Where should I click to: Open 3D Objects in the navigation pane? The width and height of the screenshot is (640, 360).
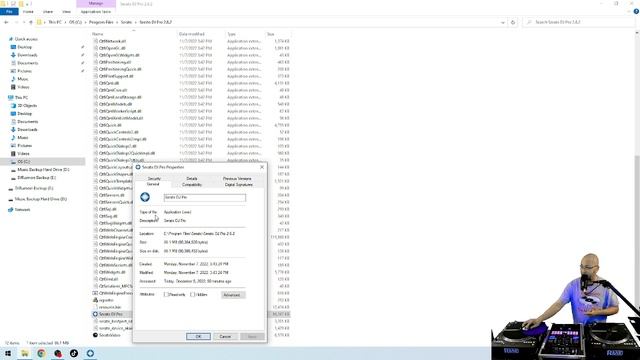[27, 106]
